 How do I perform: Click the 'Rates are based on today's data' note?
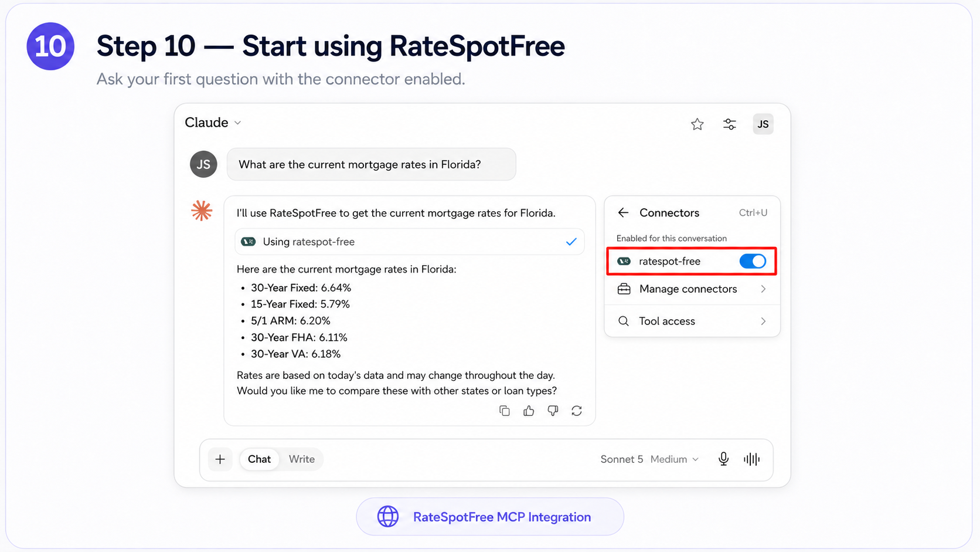click(x=396, y=375)
